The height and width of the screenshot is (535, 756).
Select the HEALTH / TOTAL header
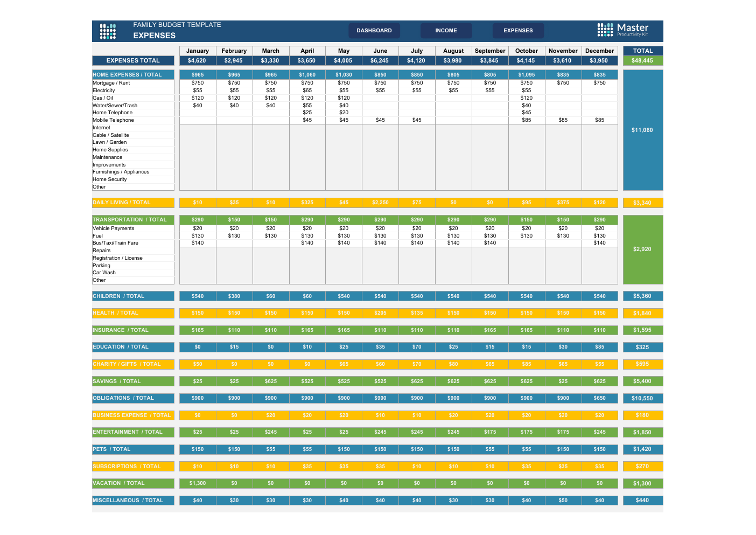click(133, 313)
